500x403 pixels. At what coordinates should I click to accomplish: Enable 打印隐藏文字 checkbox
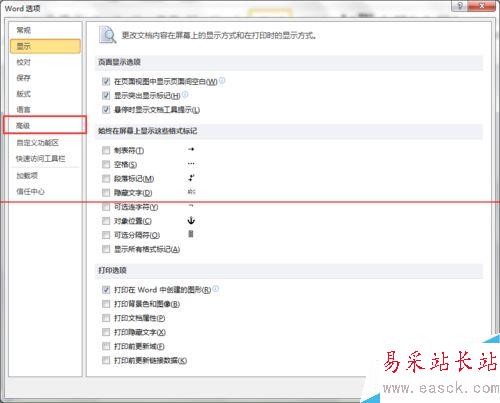tap(106, 332)
